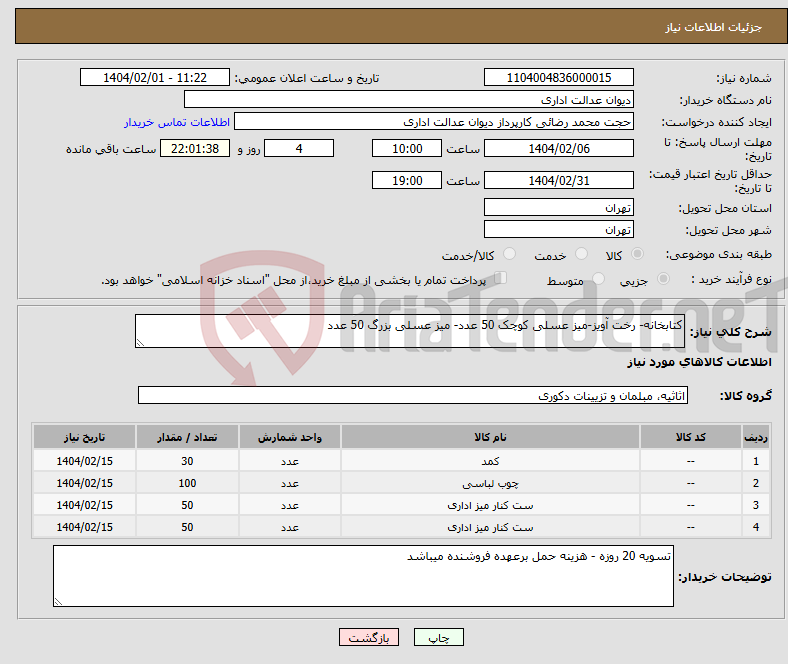788x664 pixels.
Task: Click the need date 1404/02/15 in row 2
Action: coord(84,483)
